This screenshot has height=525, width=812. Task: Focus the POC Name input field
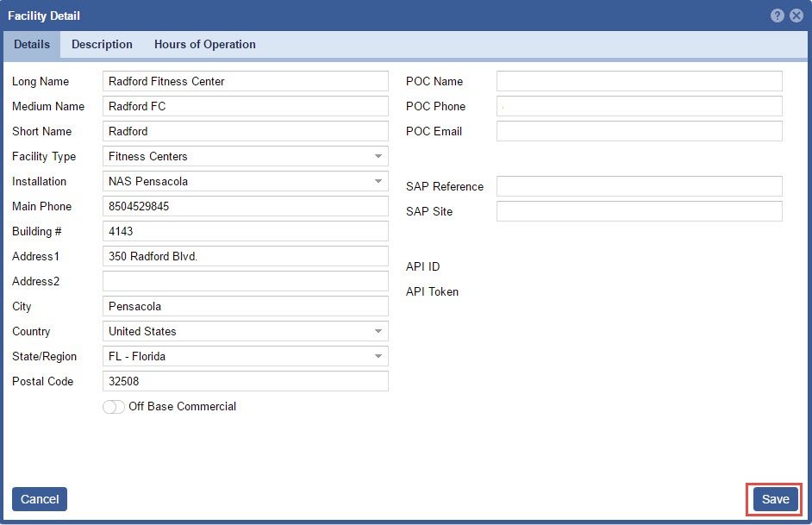pos(639,82)
